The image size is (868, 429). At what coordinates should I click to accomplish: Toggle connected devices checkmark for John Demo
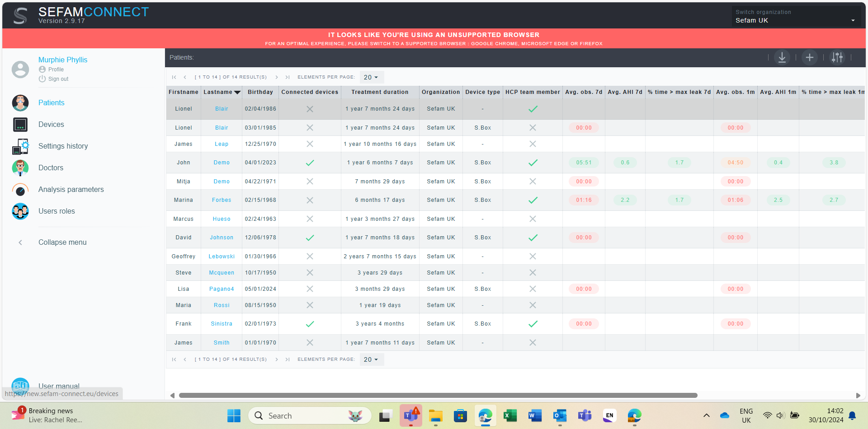click(x=310, y=163)
